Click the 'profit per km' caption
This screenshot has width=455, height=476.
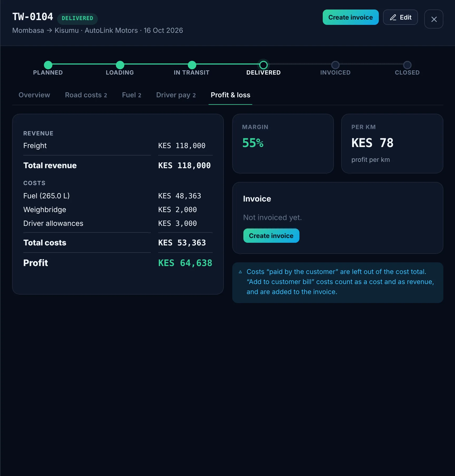(x=371, y=160)
